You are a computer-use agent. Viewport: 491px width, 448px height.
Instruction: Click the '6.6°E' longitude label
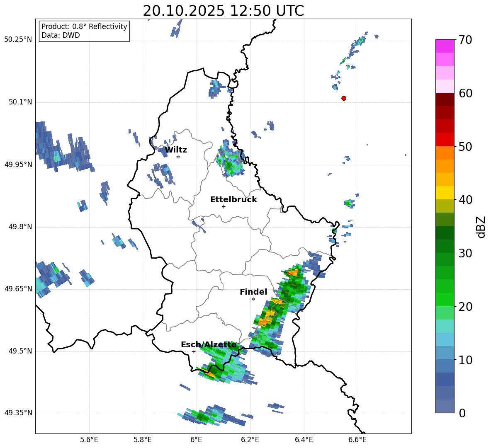tap(357, 440)
